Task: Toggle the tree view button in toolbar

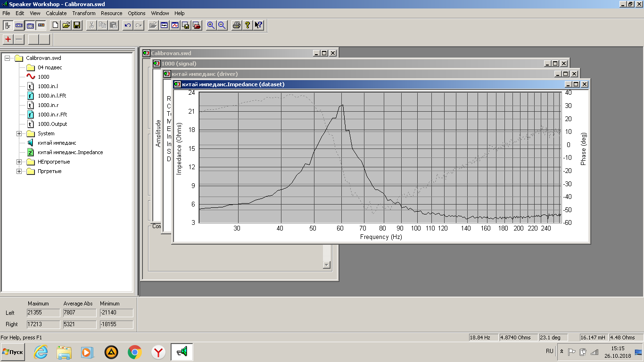Action: (x=8, y=25)
